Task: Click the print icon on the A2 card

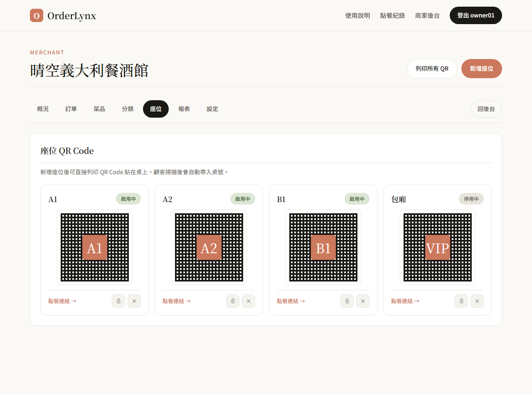Action: pos(233,301)
